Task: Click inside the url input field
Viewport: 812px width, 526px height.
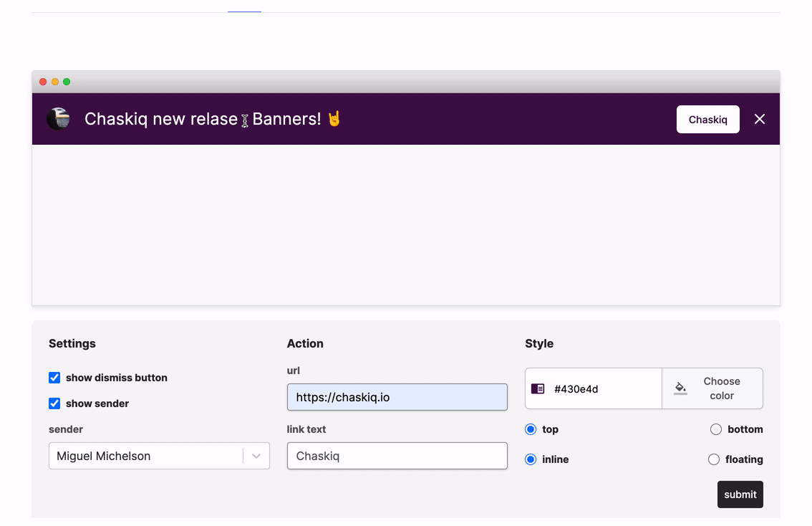Action: 397,396
